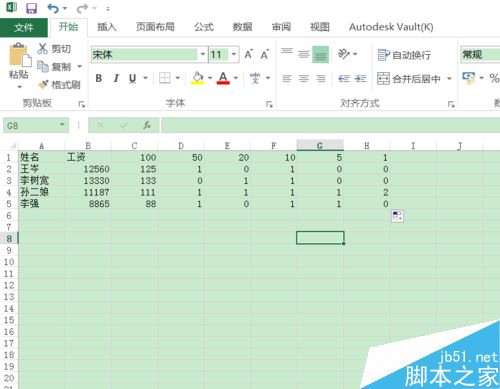This screenshot has width=500, height=389.
Task: Open the Autodesk Vault(K) tab
Action: point(391,27)
